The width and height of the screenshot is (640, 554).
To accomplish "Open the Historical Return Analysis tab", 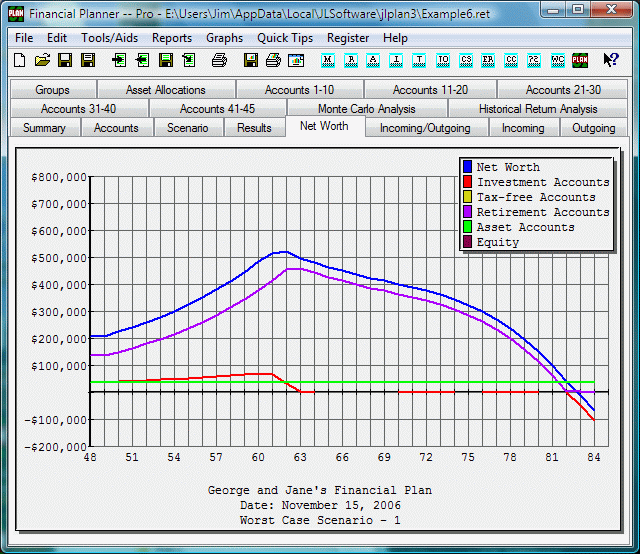I will pyautogui.click(x=537, y=109).
